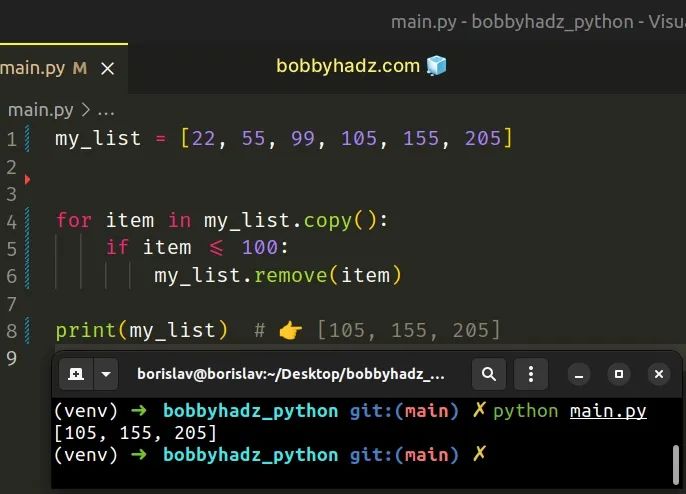Click the value 100 in if statement
Screen dimensions: 686x494
pyautogui.click(x=260, y=248)
